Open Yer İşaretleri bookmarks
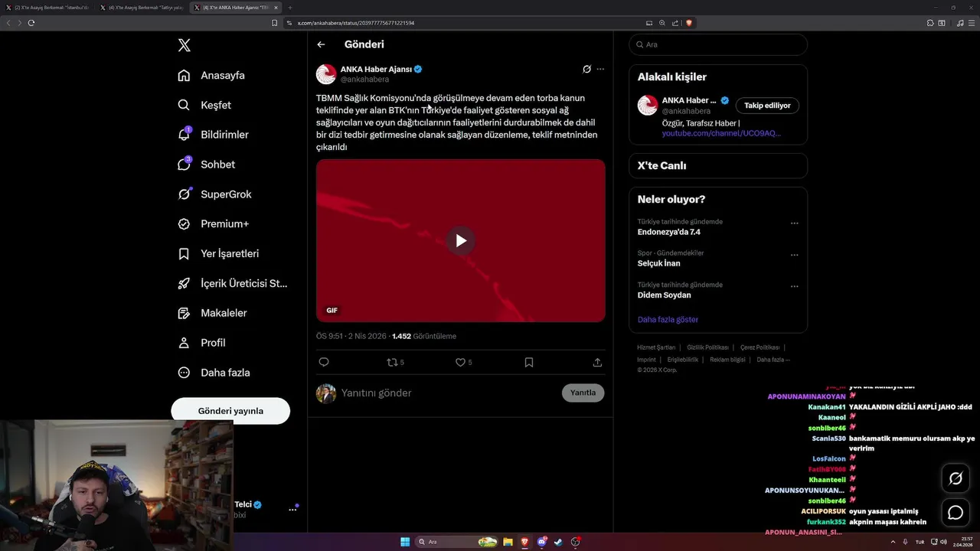The image size is (980, 551). point(218,253)
